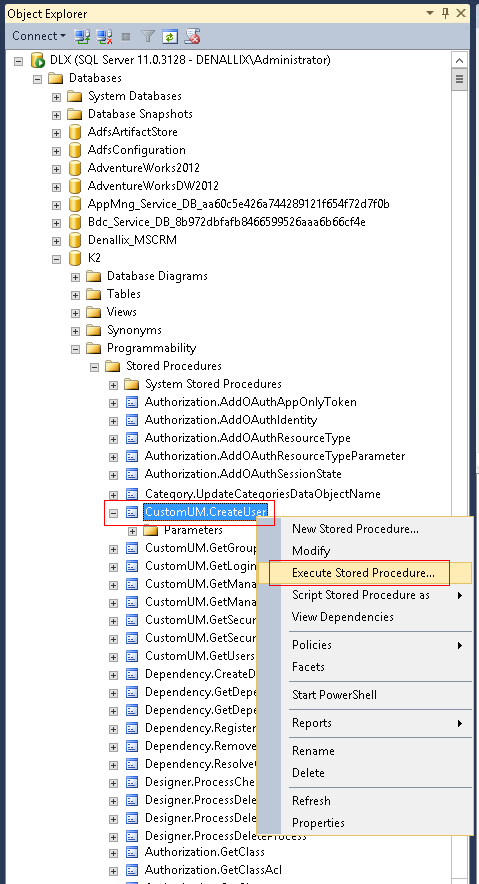Click Authorization.AddOAuthIdentity stored procedure icon
The height and width of the screenshot is (884, 479).
point(132,420)
